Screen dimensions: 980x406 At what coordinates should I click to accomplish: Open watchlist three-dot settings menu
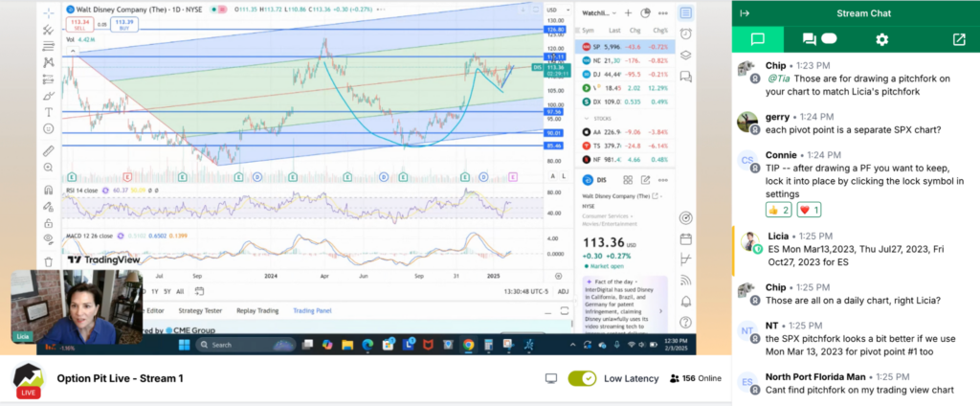[x=663, y=13]
